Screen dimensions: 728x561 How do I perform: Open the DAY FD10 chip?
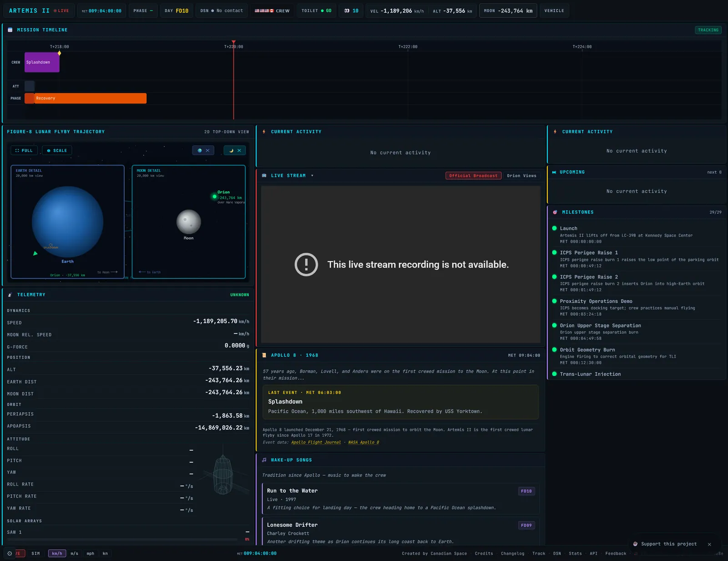[x=177, y=10]
